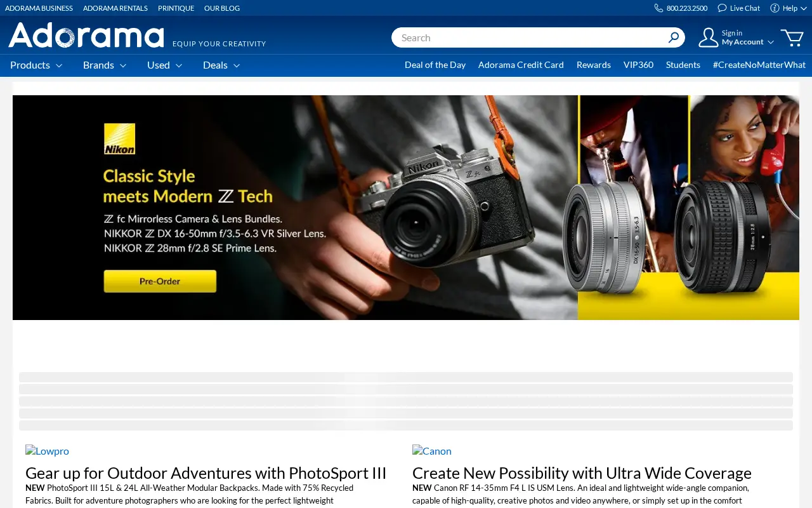Expand the Used menu

(164, 65)
